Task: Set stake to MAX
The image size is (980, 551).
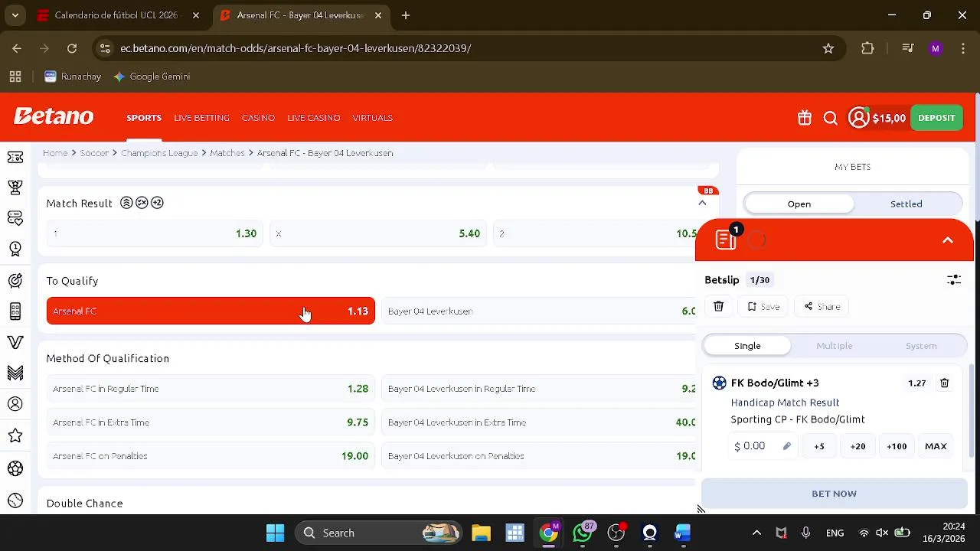Action: 936,446
